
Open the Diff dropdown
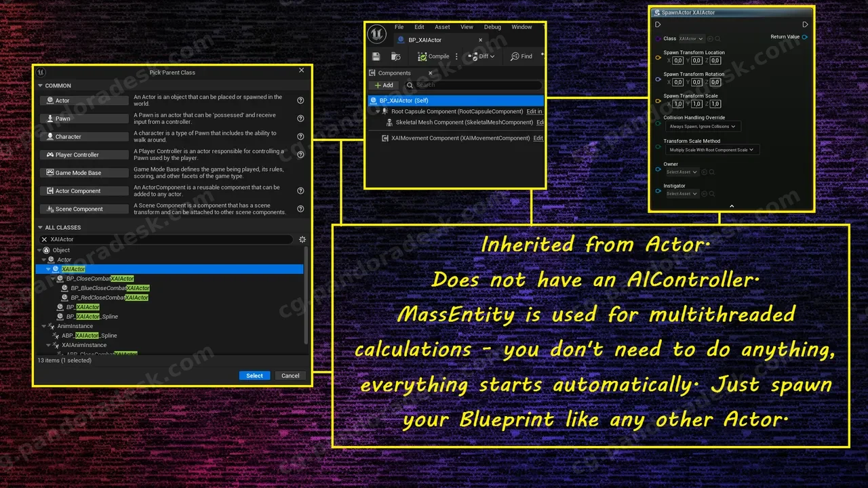481,56
